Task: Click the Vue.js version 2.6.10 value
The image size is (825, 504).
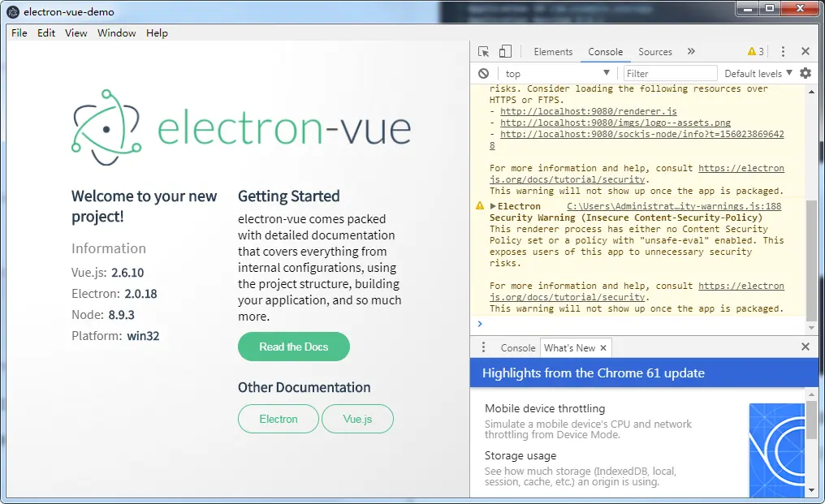Action: click(x=127, y=273)
